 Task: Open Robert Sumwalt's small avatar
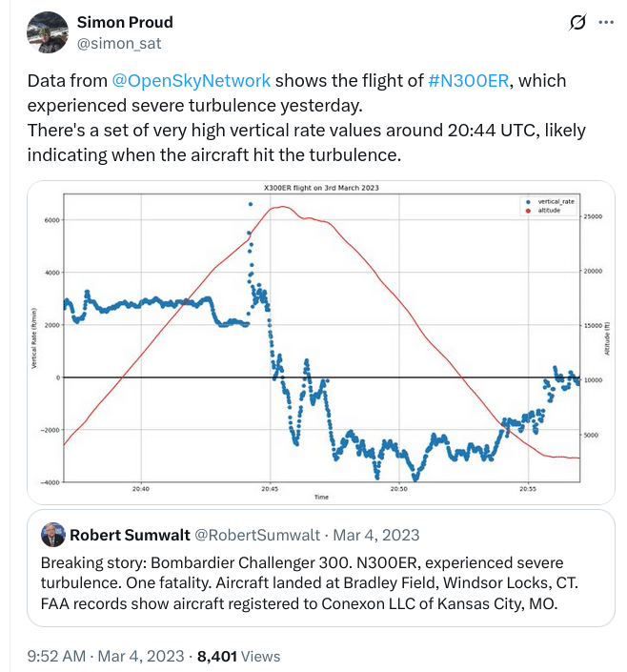tap(52, 535)
